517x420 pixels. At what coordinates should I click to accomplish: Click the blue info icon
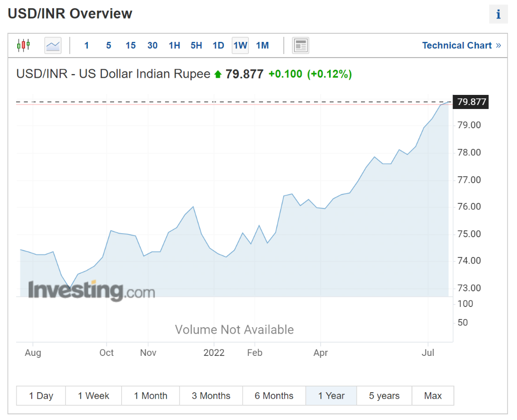coord(498,14)
